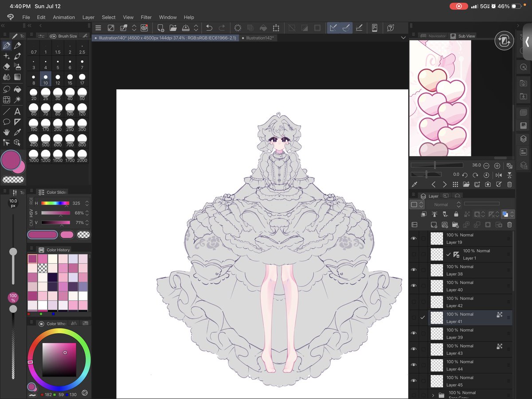Show Layer 42 visibility box

pos(414,302)
